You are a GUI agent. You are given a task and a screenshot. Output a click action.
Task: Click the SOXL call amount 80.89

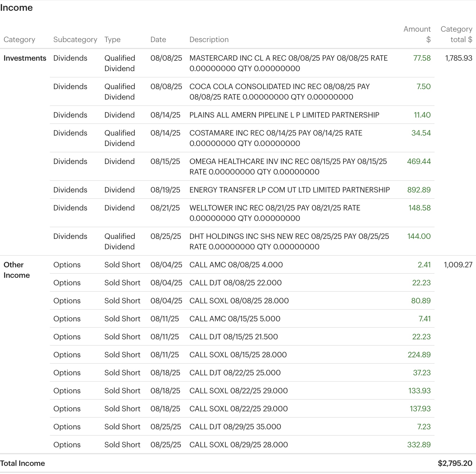click(x=421, y=301)
